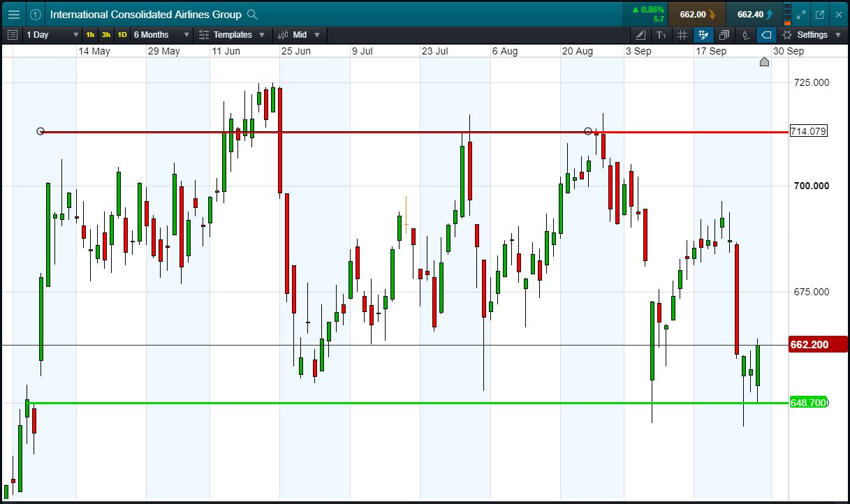Click the 714.079 resistance price label
The width and height of the screenshot is (850, 504).
tap(808, 131)
